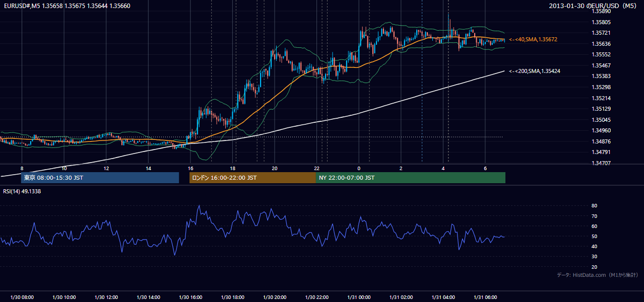Click price axis label 1.35805
Viewport: 644px width, 302px height.
601,22
